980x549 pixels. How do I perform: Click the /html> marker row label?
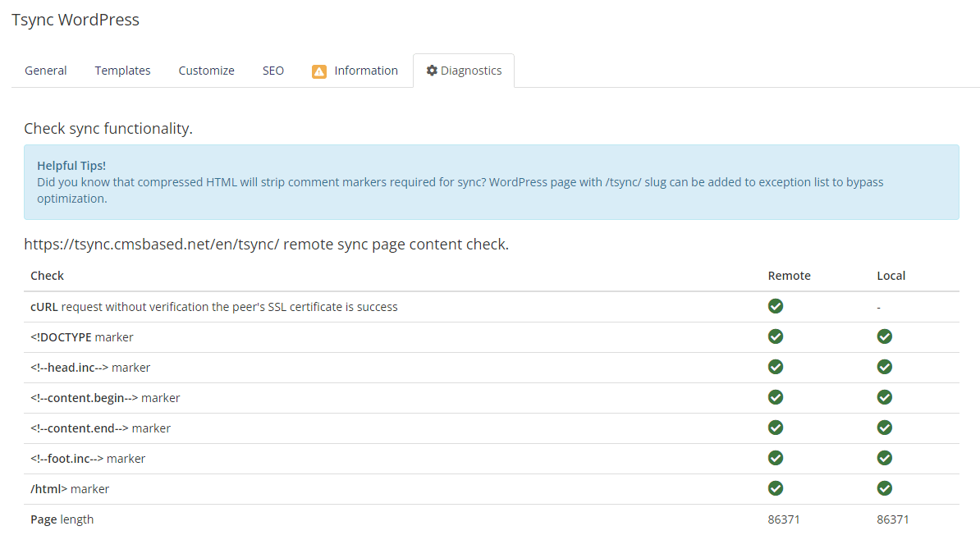[x=70, y=489]
